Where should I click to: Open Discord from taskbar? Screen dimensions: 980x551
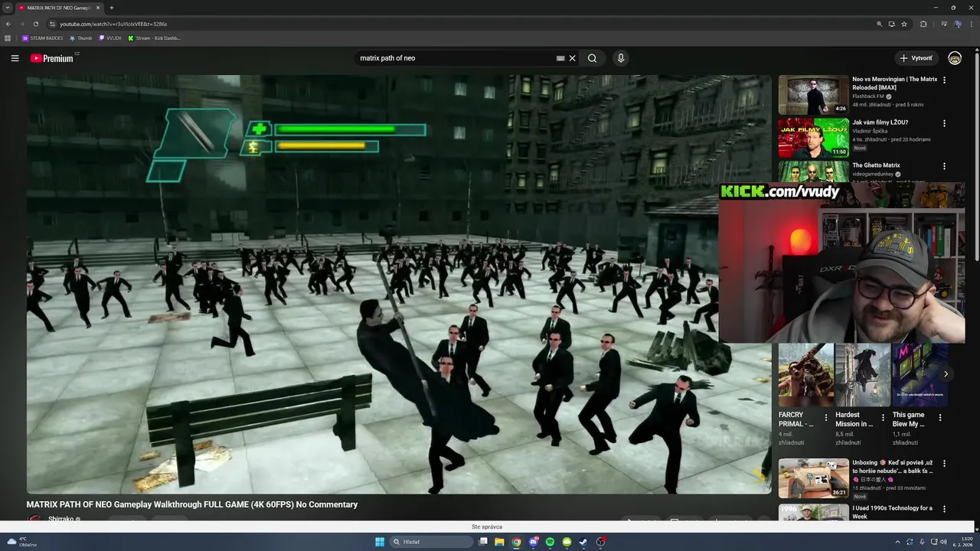[533, 542]
